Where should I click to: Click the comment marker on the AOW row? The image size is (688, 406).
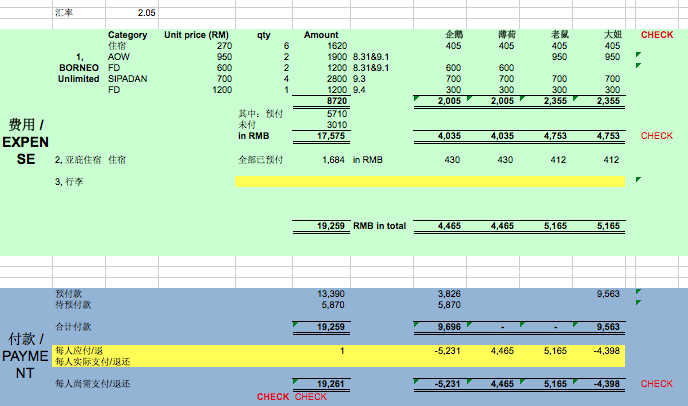click(638, 54)
